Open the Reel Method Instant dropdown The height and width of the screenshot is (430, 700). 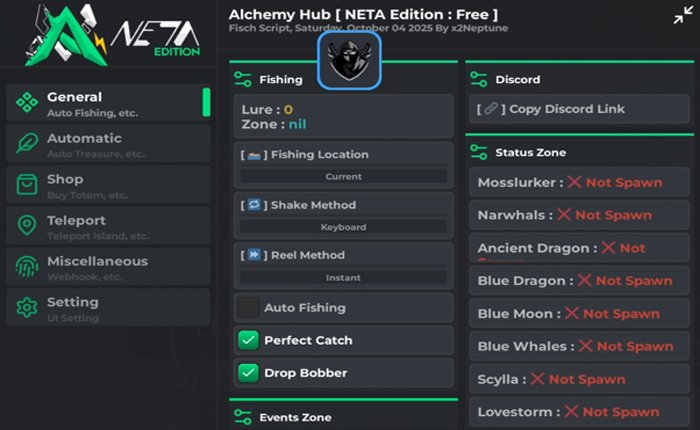click(x=343, y=277)
